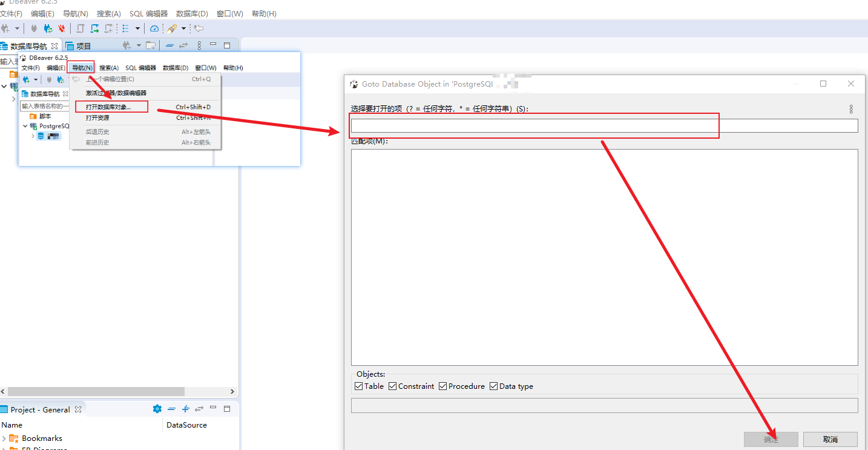
Task: Uncheck the Table checkbox
Action: [x=359, y=386]
